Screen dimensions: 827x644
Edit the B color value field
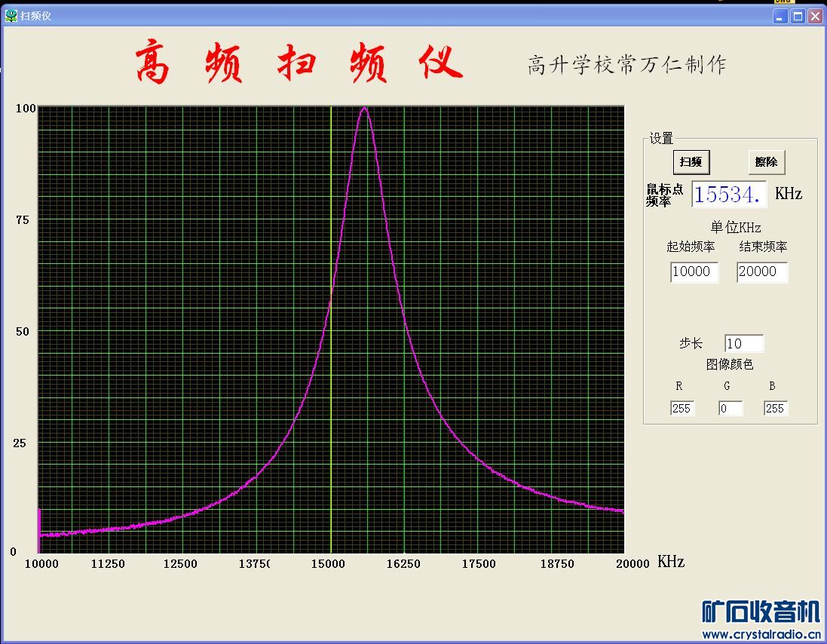pyautogui.click(x=776, y=408)
